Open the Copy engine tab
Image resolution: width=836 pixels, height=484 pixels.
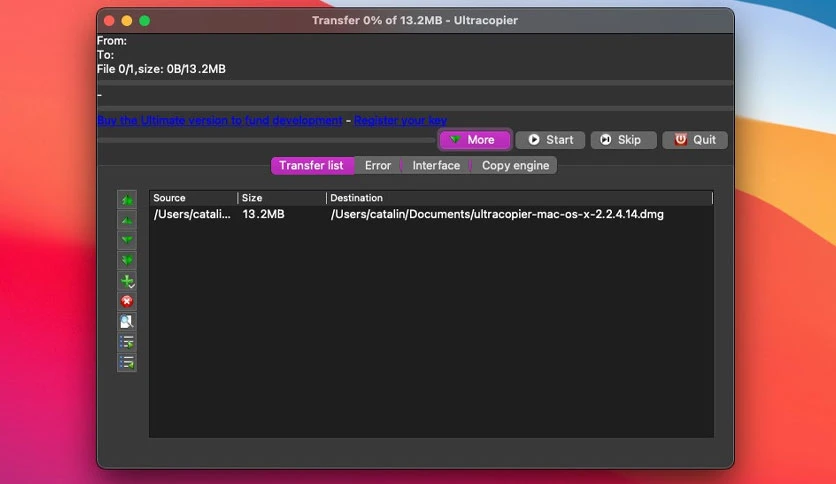pyautogui.click(x=515, y=165)
